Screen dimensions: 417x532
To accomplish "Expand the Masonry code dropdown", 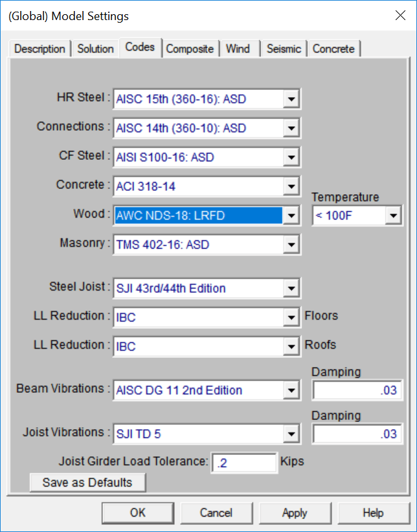I will coord(291,245).
